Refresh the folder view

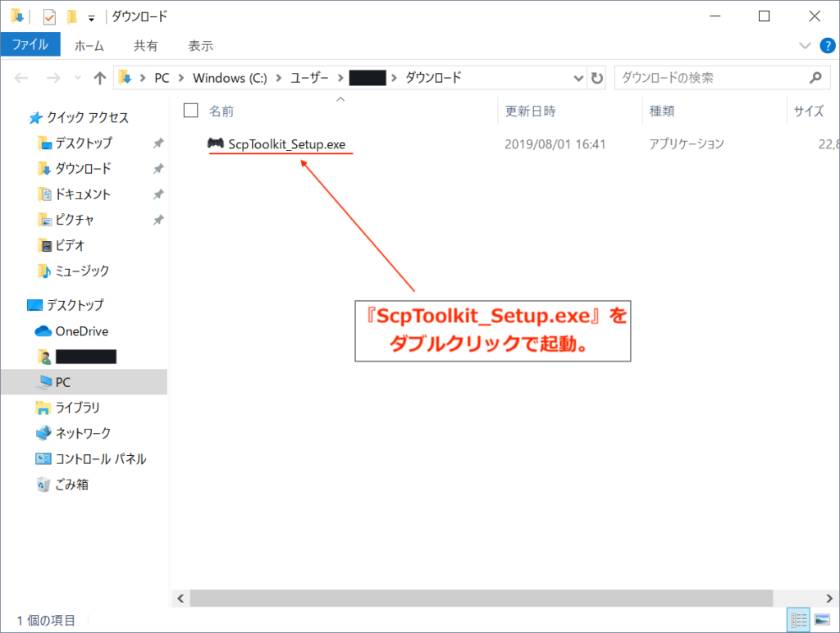597,78
